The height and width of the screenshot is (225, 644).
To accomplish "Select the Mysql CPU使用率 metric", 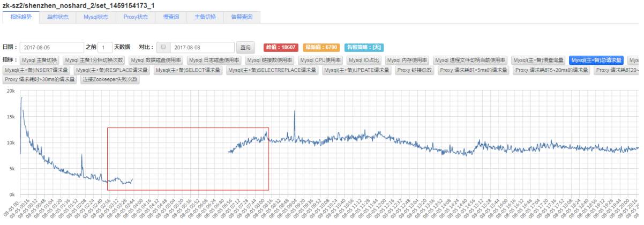I will (x=321, y=60).
